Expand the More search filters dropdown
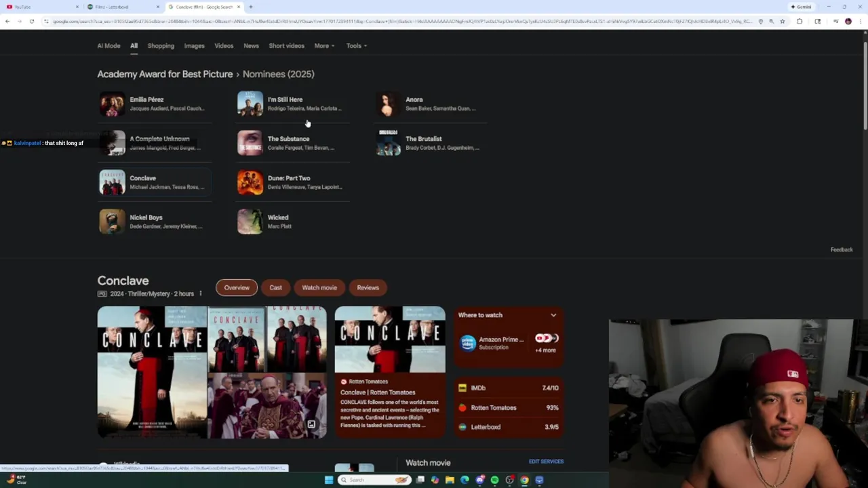The image size is (868, 488). (x=324, y=46)
